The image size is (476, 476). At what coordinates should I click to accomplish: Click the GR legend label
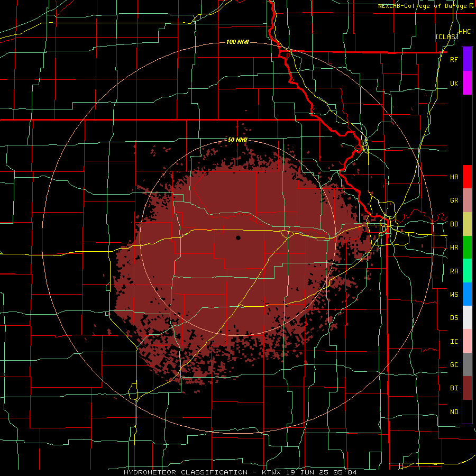[x=454, y=200]
